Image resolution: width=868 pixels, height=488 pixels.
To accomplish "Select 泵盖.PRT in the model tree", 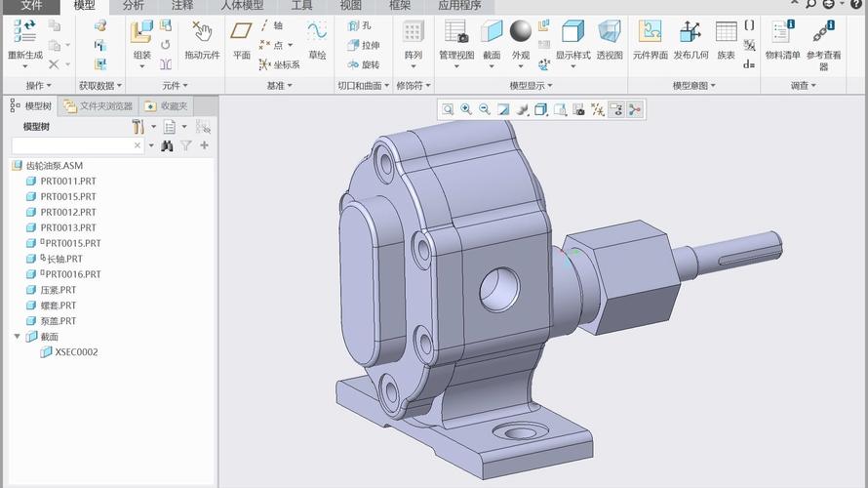I will click(x=59, y=321).
